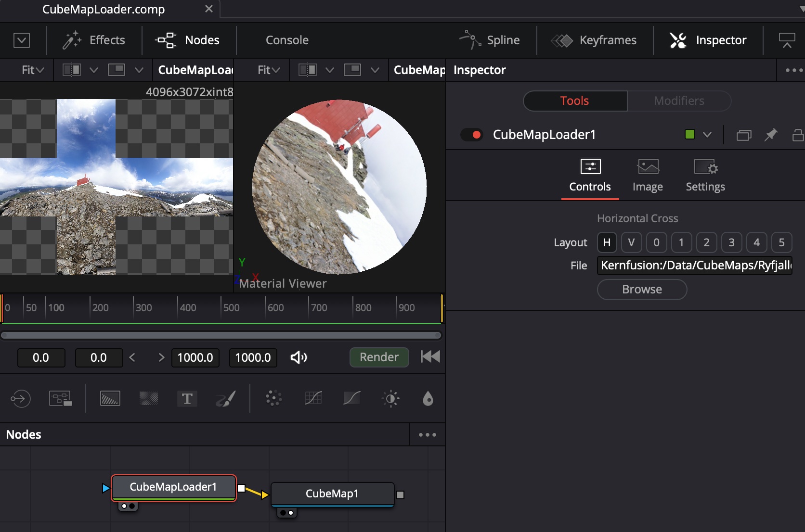Screen dimensions: 805x532
Task: Click the timeline range scrollbar
Action: point(221,335)
